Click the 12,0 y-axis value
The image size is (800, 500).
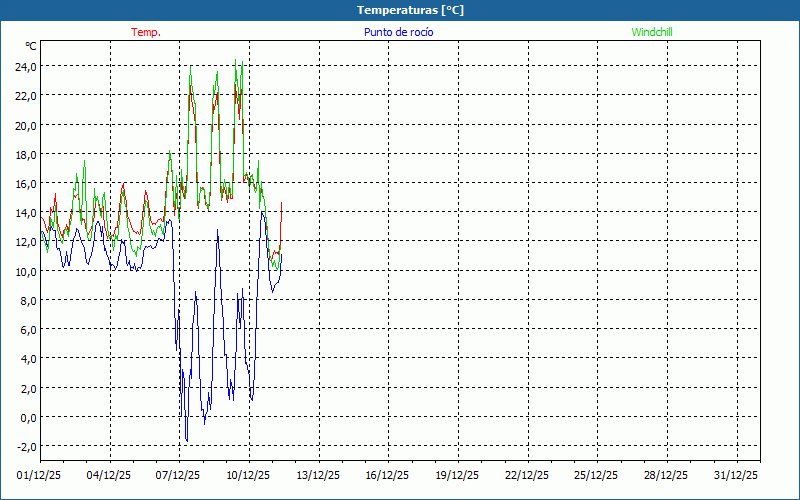click(x=26, y=242)
